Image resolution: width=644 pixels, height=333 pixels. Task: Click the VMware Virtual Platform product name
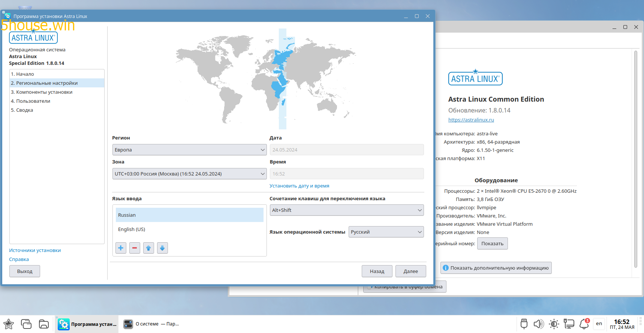click(505, 224)
